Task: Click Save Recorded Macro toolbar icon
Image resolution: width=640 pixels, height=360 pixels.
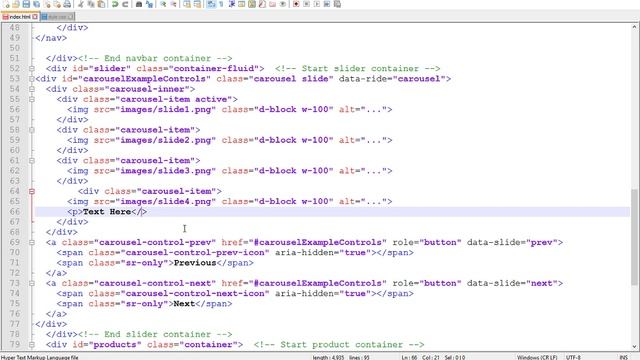Action: [x=337, y=4]
